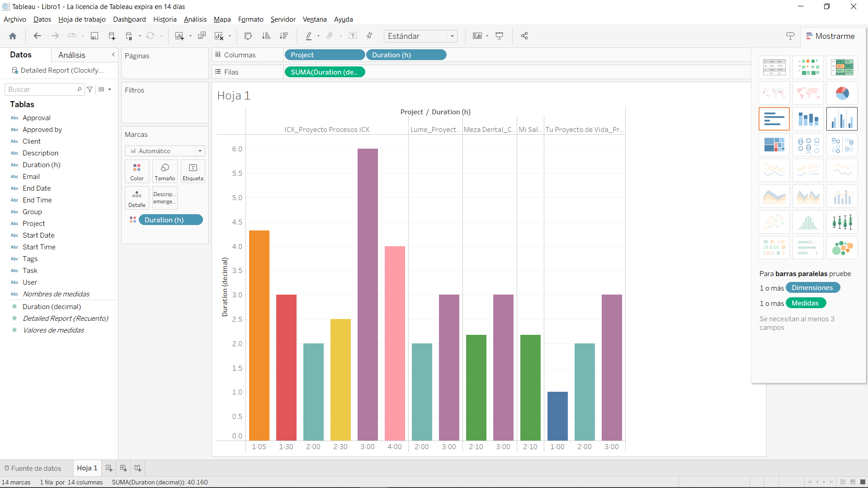Image resolution: width=868 pixels, height=488 pixels.
Task: Click the Duration (h) color pill in Marcas
Action: (171, 220)
